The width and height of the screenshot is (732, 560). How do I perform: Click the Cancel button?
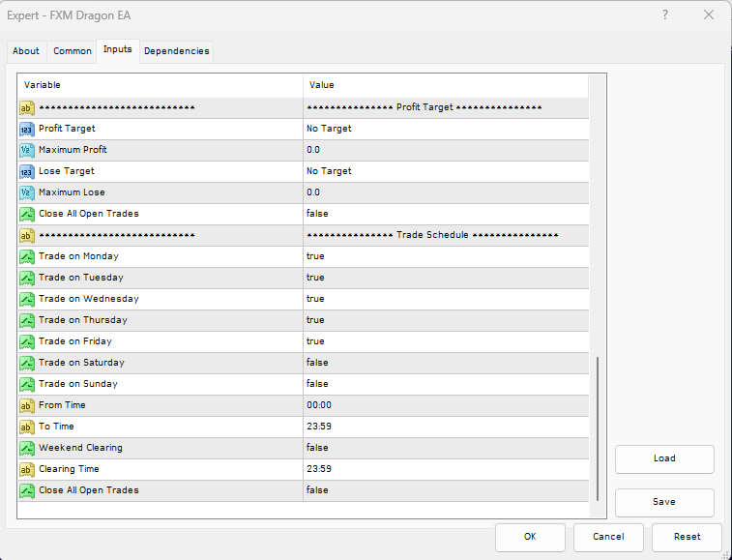(608, 537)
